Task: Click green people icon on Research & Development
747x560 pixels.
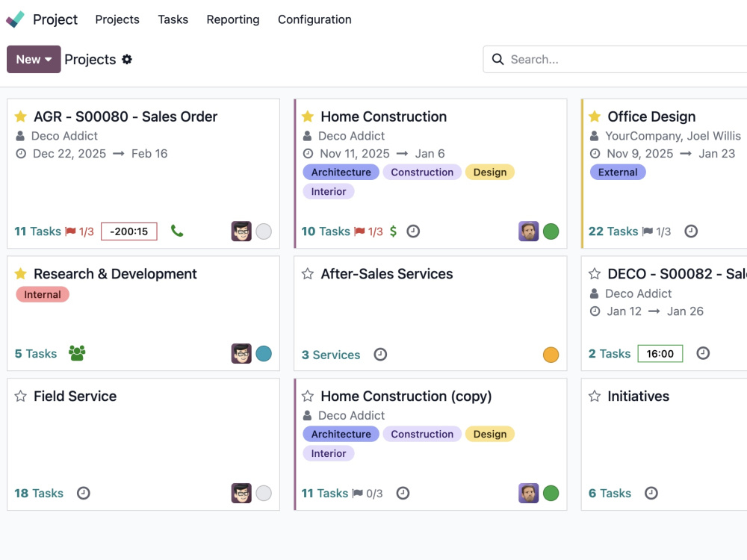Action: [x=77, y=353]
